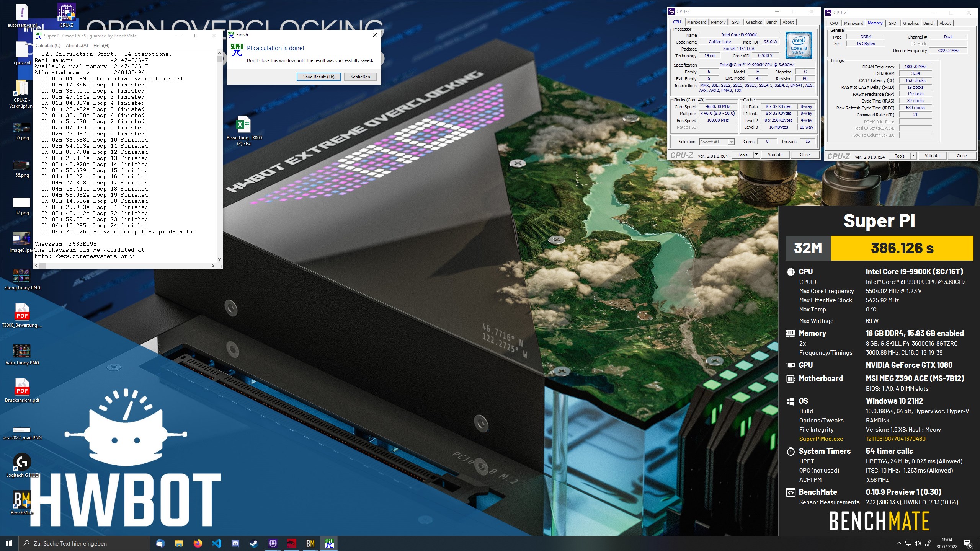Click Validate in the left CPU-Z window
Viewport: 980px width, 551px height.
coord(775,155)
